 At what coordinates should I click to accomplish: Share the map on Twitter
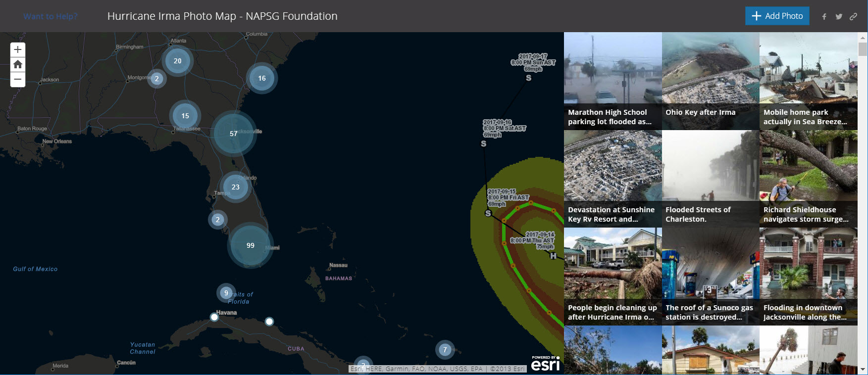839,16
